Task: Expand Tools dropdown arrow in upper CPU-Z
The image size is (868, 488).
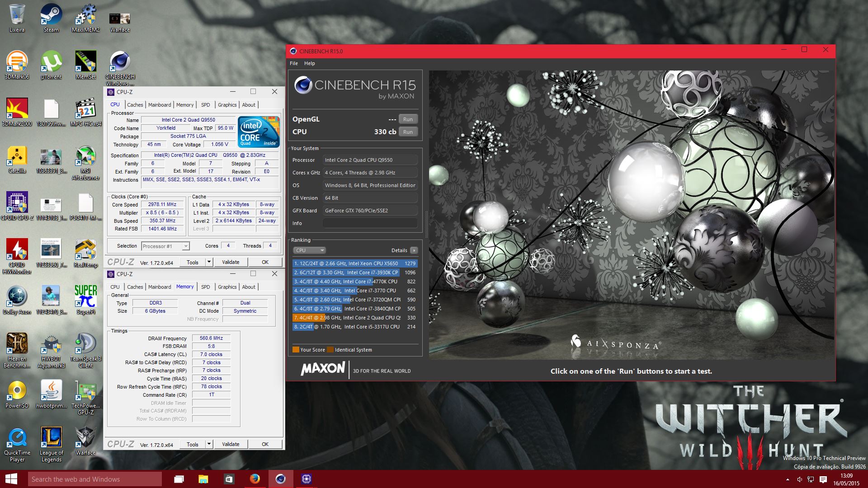Action: 209,262
